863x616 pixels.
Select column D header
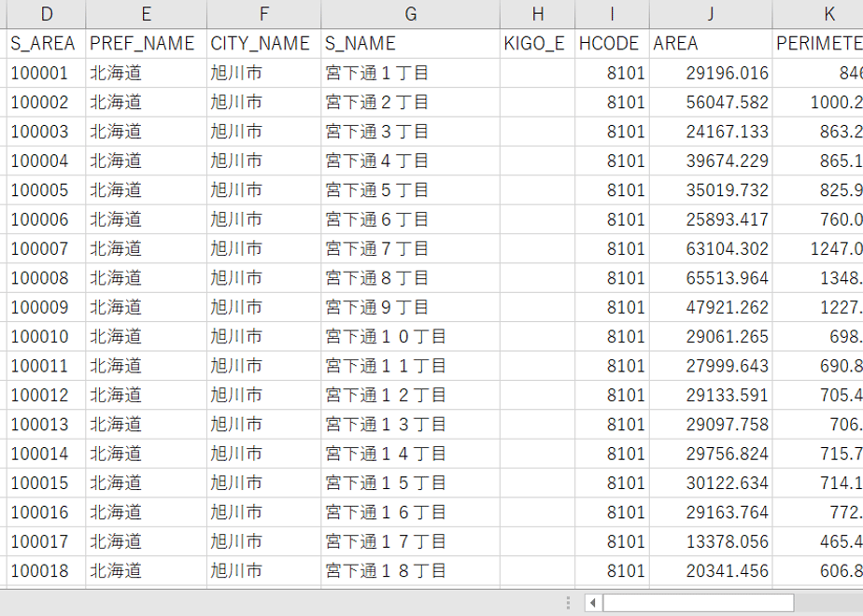point(47,14)
